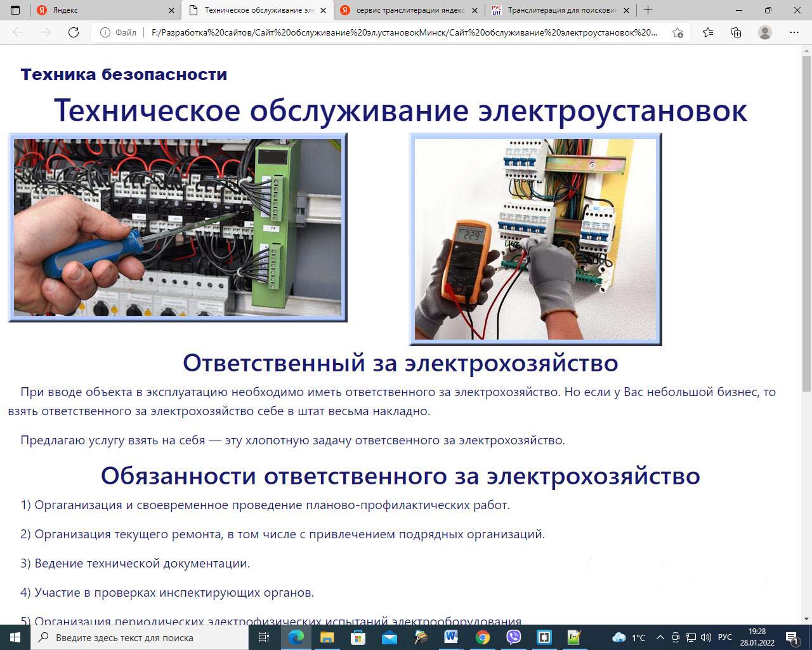Click the user profile avatar icon

(x=765, y=32)
